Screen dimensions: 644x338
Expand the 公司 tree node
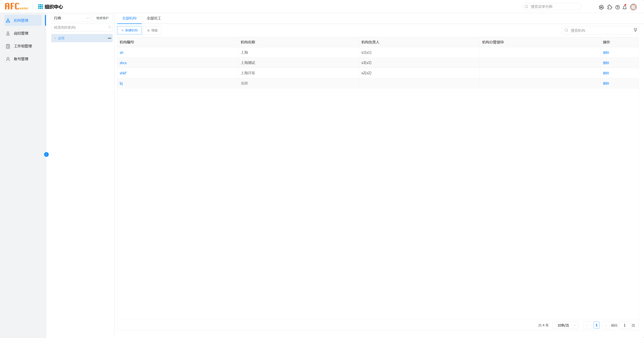pyautogui.click(x=55, y=38)
